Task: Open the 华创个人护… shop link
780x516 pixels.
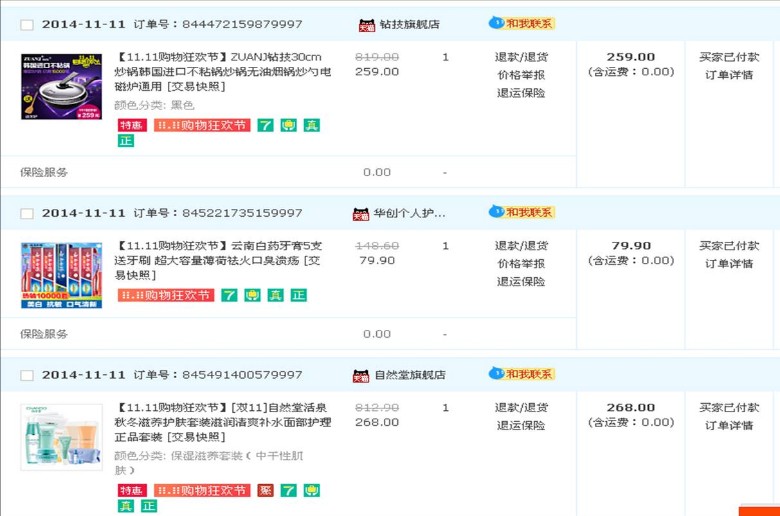Action: tap(409, 213)
